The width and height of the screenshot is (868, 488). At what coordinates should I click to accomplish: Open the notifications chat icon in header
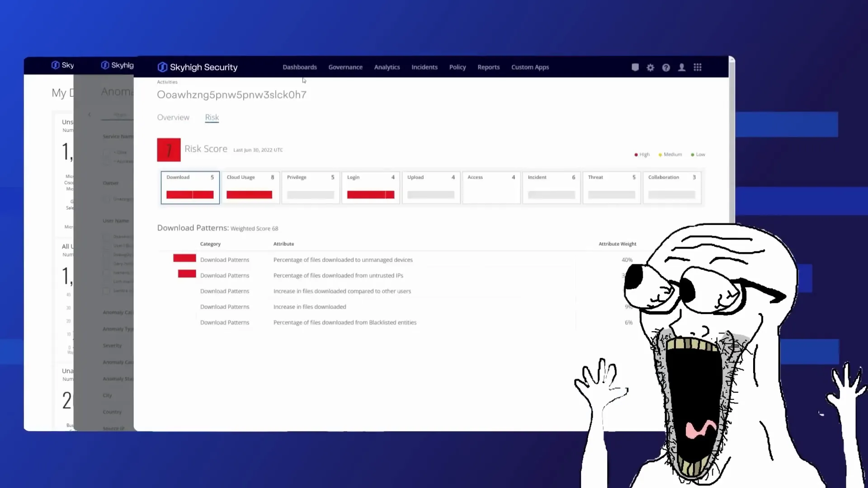[x=635, y=67]
